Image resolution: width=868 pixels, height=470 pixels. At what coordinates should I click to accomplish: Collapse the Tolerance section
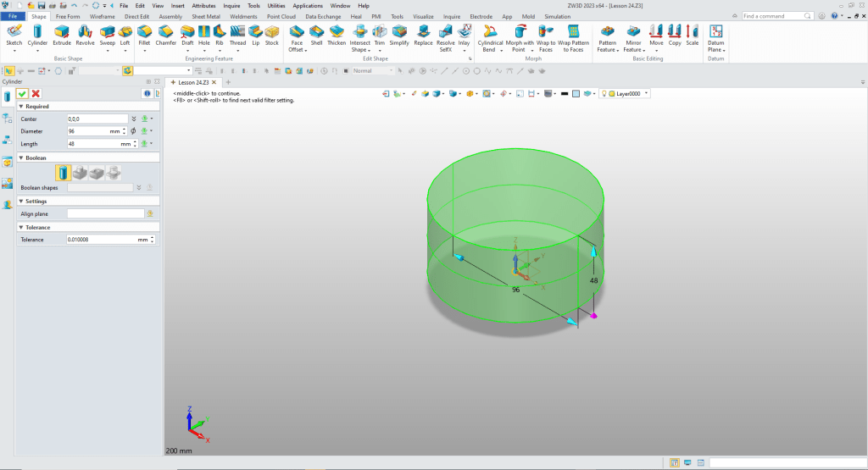point(20,227)
